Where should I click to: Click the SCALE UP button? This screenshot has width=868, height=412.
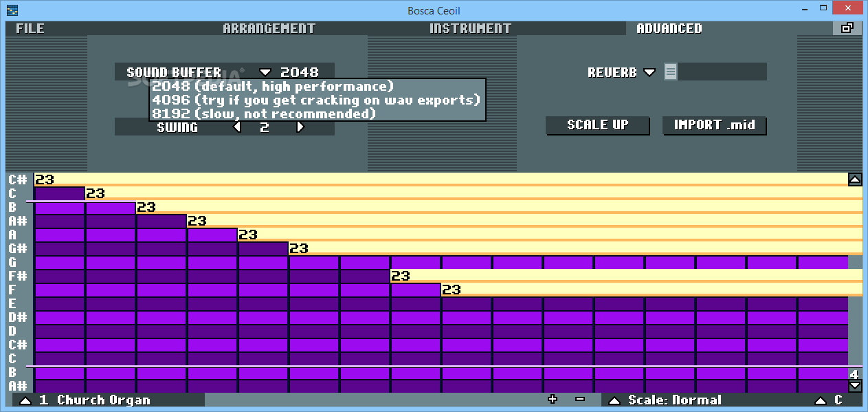click(x=597, y=125)
